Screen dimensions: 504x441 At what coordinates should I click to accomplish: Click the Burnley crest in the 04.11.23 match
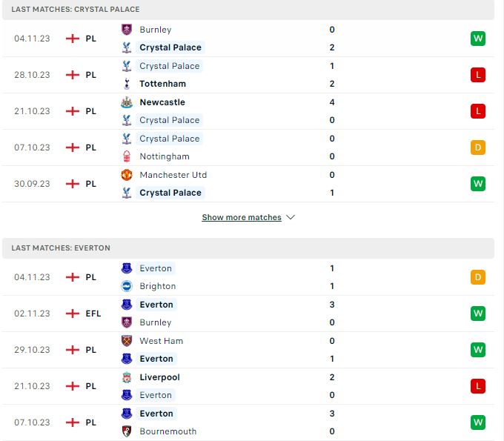tap(127, 30)
